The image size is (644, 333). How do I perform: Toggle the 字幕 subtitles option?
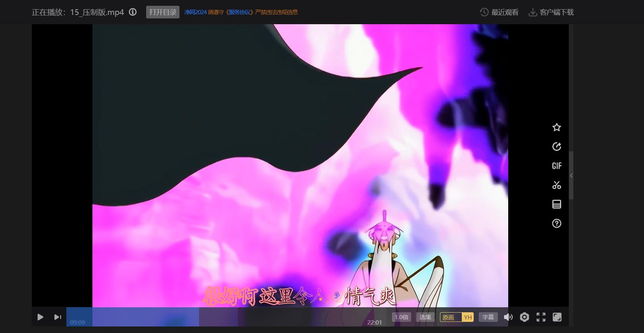point(488,317)
